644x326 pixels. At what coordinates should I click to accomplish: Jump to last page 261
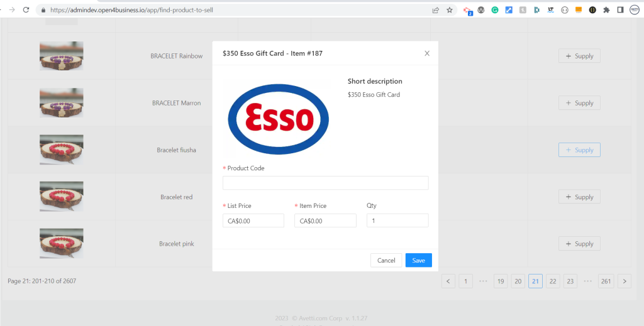click(x=606, y=281)
